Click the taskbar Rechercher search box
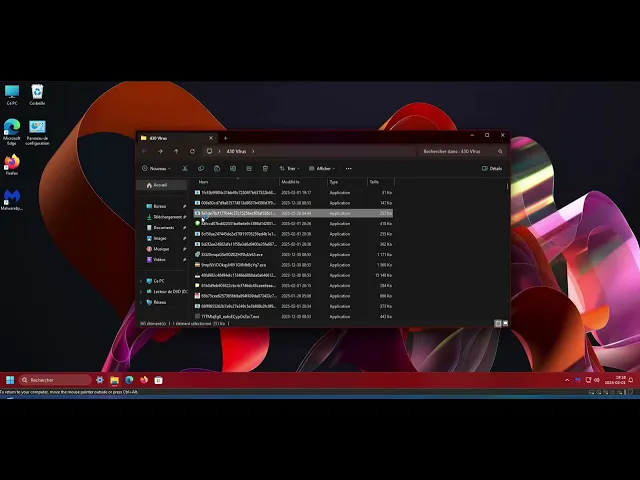 [55, 380]
